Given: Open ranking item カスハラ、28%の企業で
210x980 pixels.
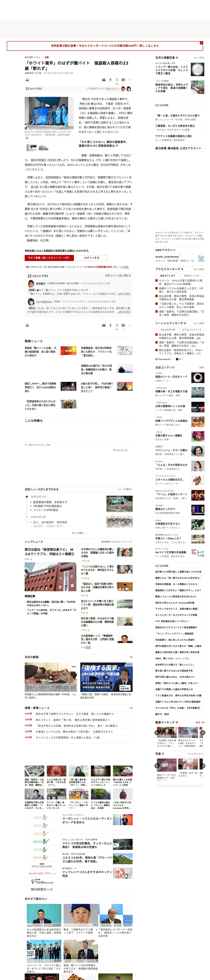Looking at the screenshot, I should coord(181,282).
